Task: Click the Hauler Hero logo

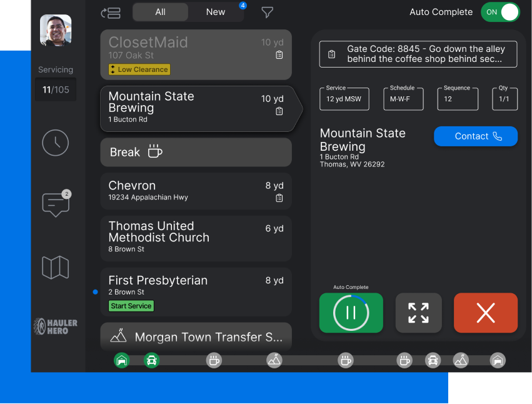Action: pos(55,326)
